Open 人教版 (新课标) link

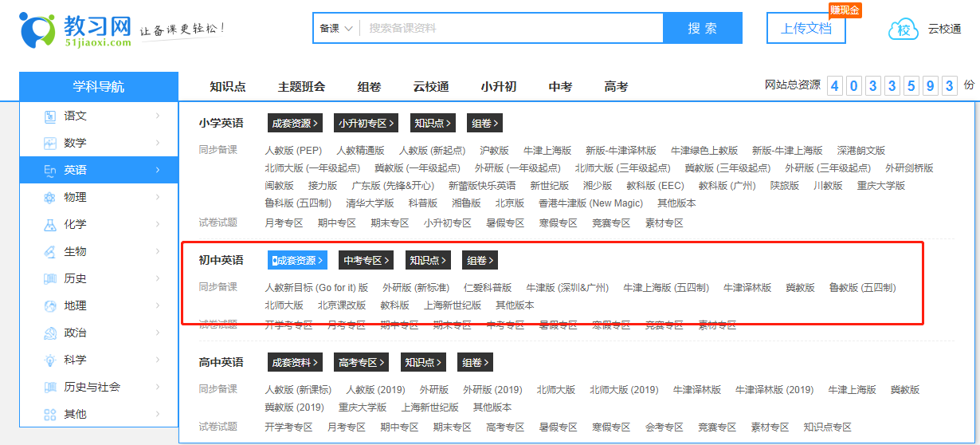click(298, 389)
